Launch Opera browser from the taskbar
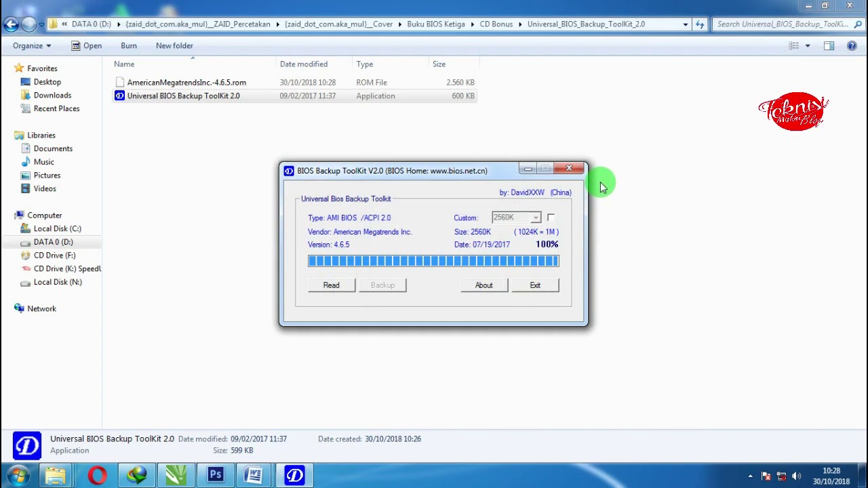The image size is (868, 488). click(x=97, y=475)
